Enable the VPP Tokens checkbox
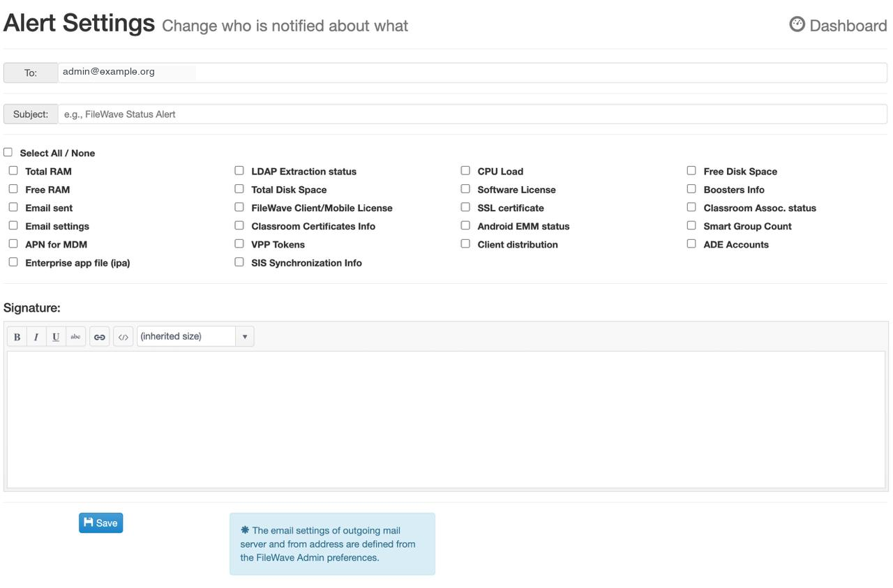Image resolution: width=893 pixels, height=588 pixels. click(239, 243)
